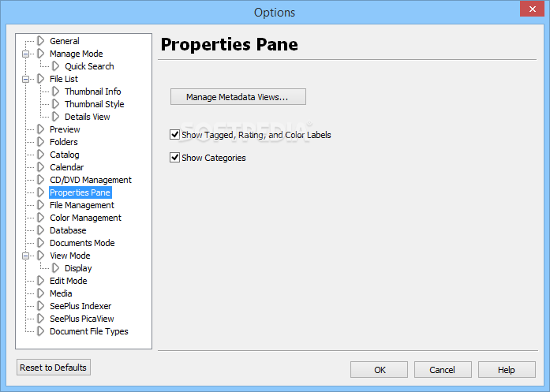The image size is (550, 392).
Task: Click the arrow icon beside Database
Action: 41,230
